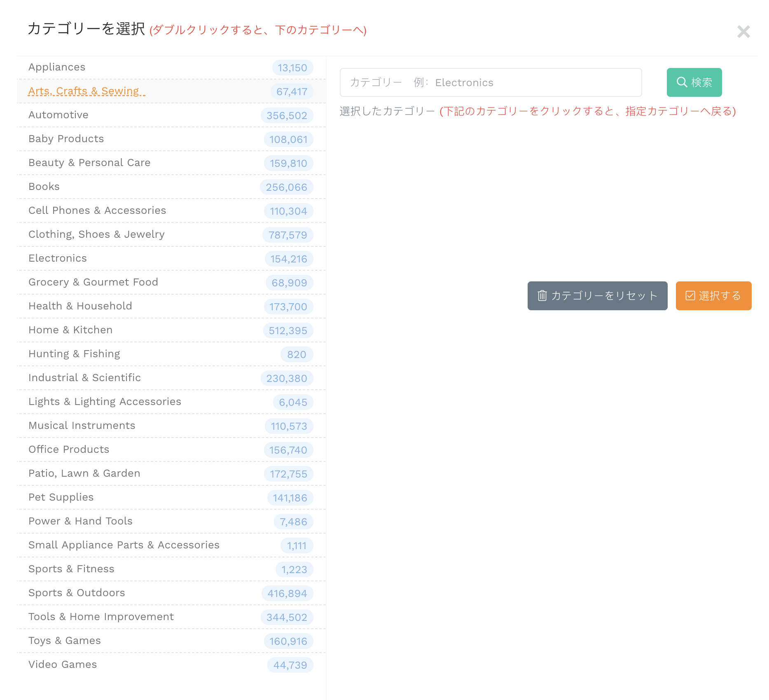The height and width of the screenshot is (700, 769).
Task: Focus the category search input field
Action: [491, 82]
